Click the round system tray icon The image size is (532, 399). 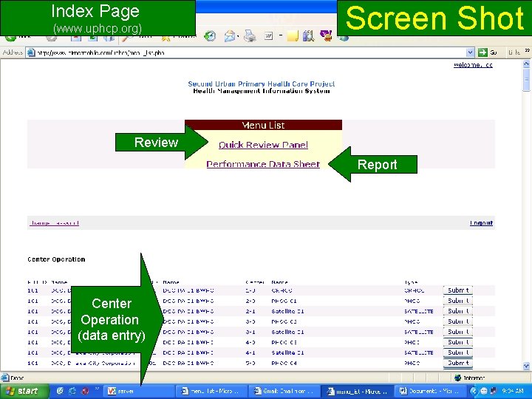pyautogui.click(x=484, y=391)
